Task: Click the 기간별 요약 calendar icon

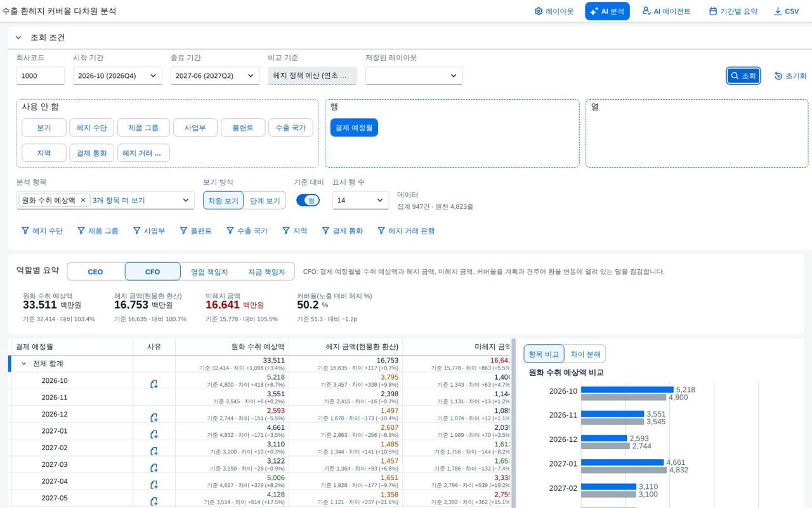Action: (x=713, y=11)
